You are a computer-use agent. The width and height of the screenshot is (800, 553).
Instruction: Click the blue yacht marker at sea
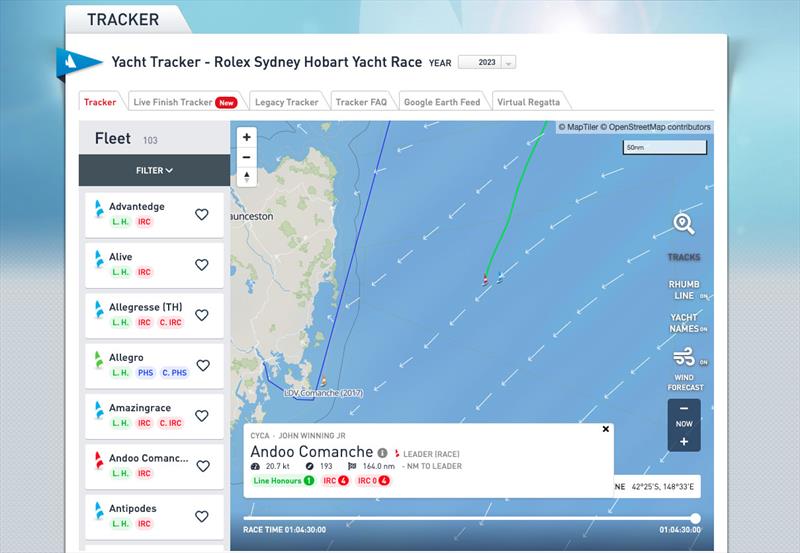click(x=501, y=278)
